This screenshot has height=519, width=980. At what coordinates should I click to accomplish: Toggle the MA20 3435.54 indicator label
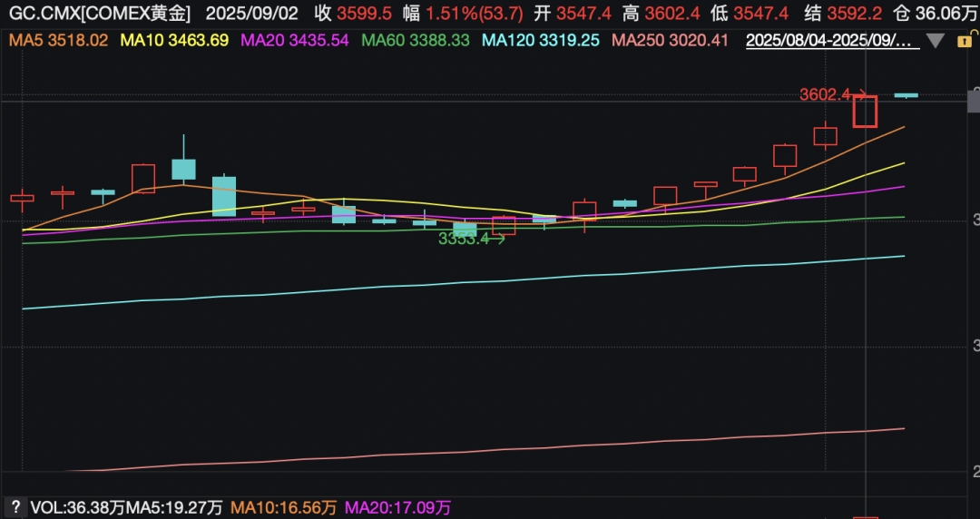coord(293,41)
